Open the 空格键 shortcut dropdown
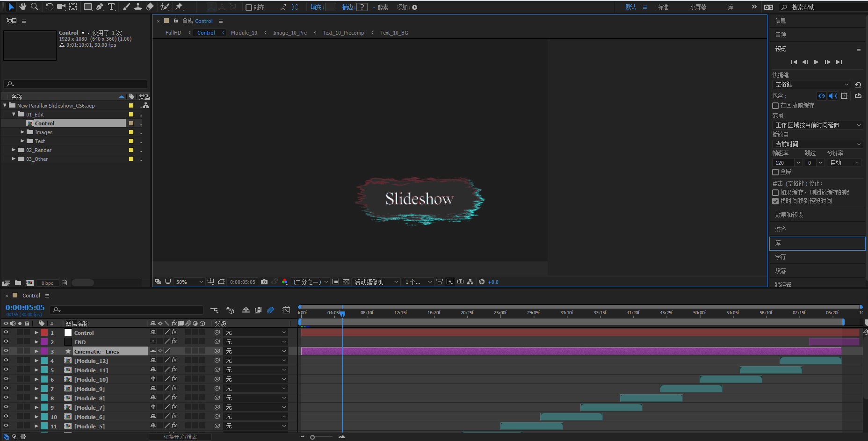The width and height of the screenshot is (868, 441). pos(811,85)
